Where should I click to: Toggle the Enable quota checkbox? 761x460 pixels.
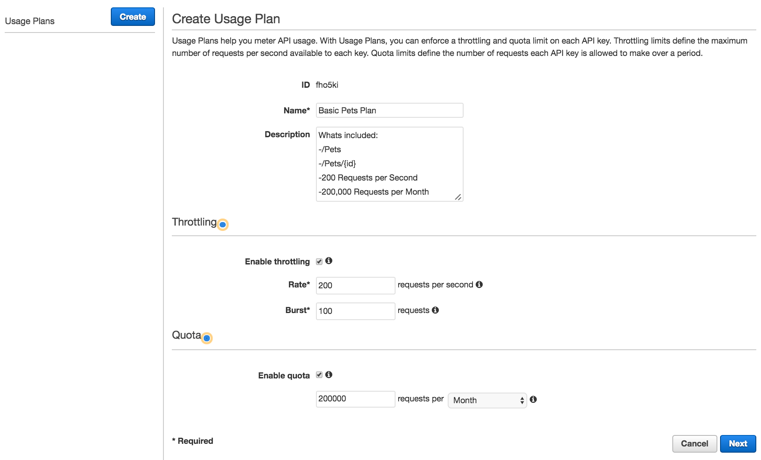pyautogui.click(x=319, y=375)
